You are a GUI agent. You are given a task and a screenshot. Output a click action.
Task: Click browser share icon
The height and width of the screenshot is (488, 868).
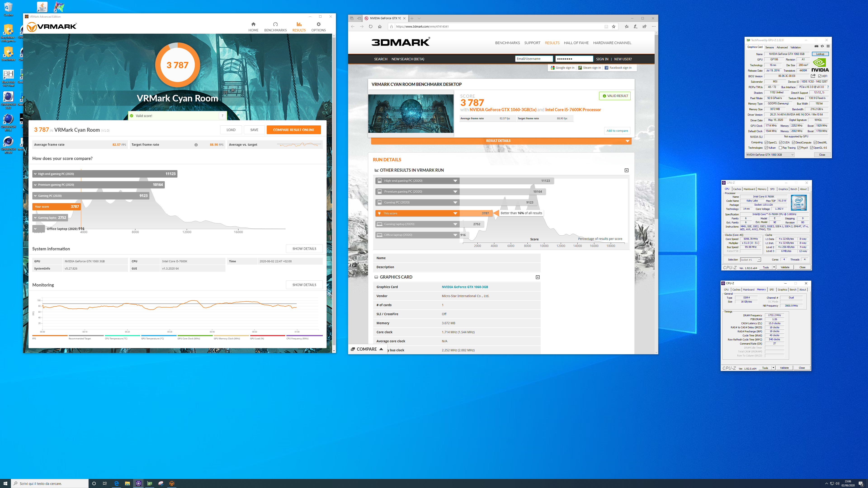(645, 27)
